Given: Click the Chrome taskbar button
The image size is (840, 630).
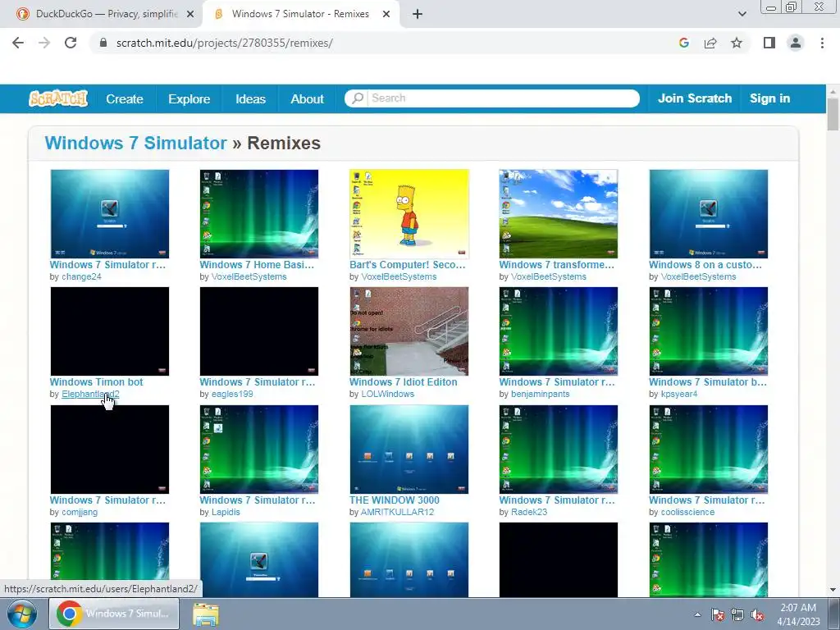Looking at the screenshot, I should click(113, 614).
